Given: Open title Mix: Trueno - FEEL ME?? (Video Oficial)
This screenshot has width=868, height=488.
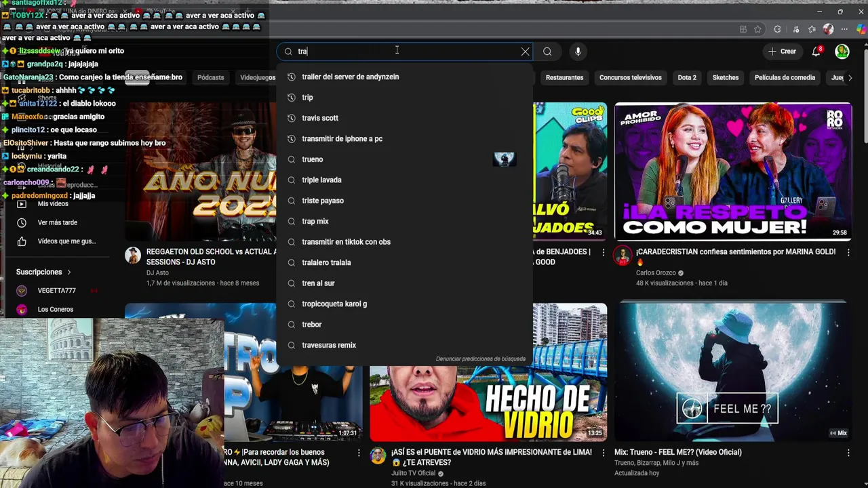Looking at the screenshot, I should [678, 452].
